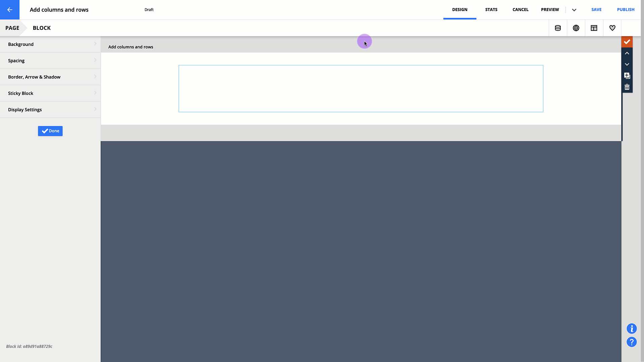The image size is (644, 362).
Task: Expand the Display Settings panel
Action: coord(50,109)
